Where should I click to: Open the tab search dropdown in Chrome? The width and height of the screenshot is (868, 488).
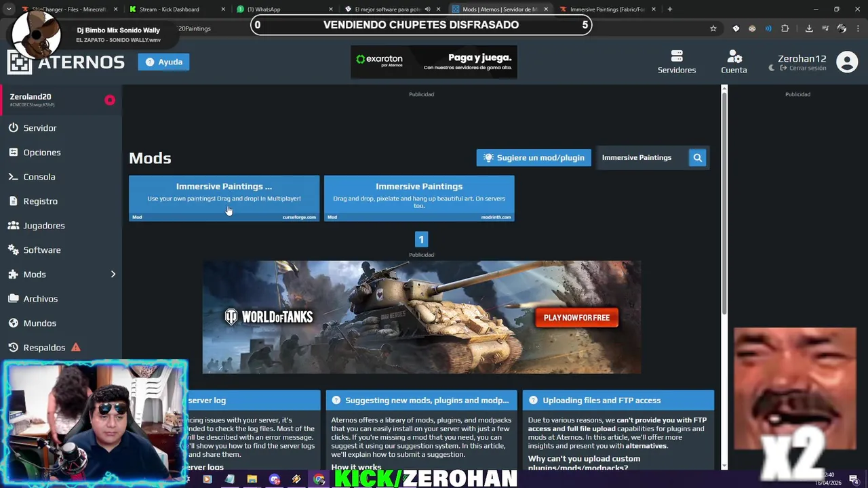click(x=9, y=9)
